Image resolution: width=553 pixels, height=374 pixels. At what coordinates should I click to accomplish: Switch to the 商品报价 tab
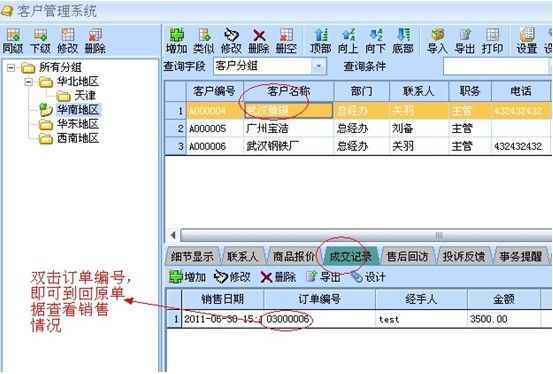(293, 257)
